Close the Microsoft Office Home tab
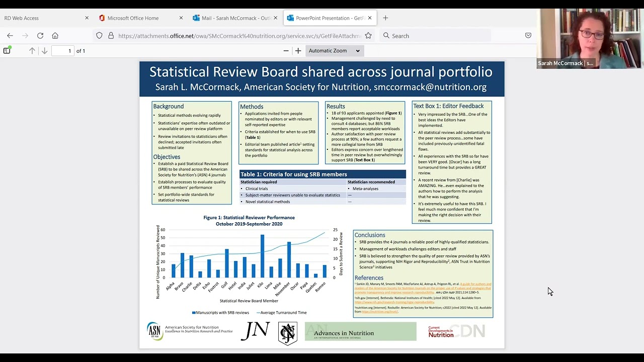This screenshot has width=644, height=362. [181, 18]
